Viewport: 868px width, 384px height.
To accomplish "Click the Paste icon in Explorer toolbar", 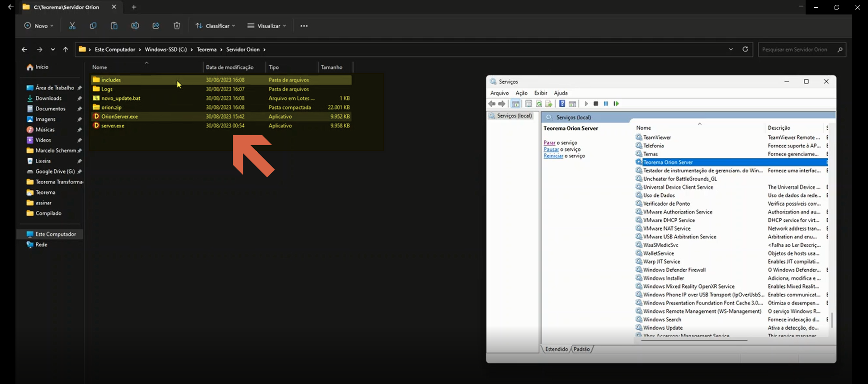I will point(114,26).
